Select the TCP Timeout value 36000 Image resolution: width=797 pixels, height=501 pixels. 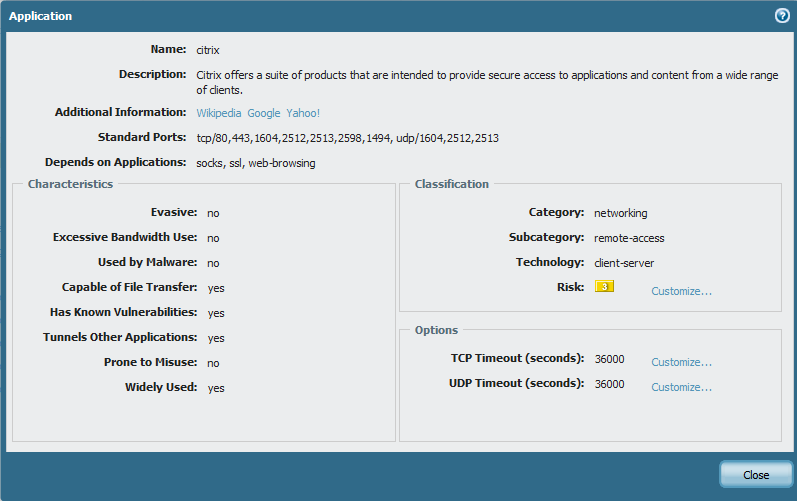[609, 359]
